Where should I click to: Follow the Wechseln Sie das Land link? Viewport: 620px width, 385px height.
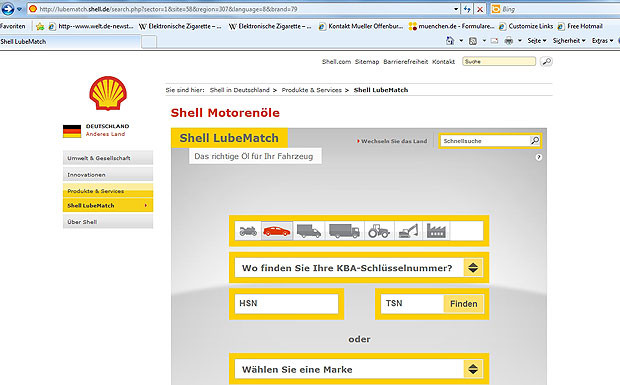point(392,141)
